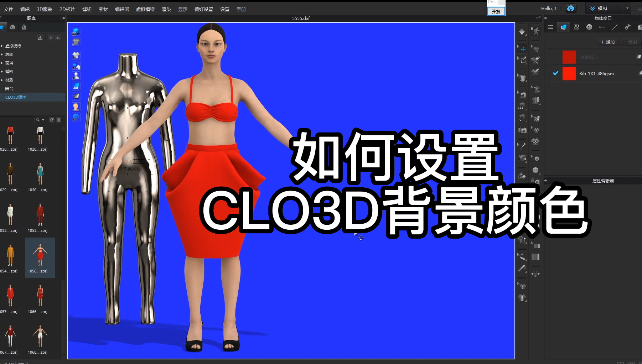Image resolution: width=642 pixels, height=364 pixels.
Task: Expand the 材质 library folder
Action: [2, 80]
